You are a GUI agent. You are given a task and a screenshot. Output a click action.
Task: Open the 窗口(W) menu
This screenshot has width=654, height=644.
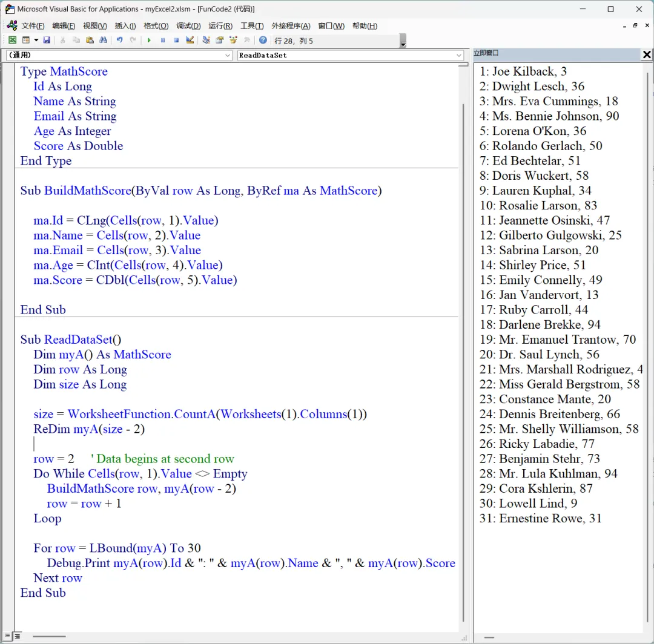point(331,26)
